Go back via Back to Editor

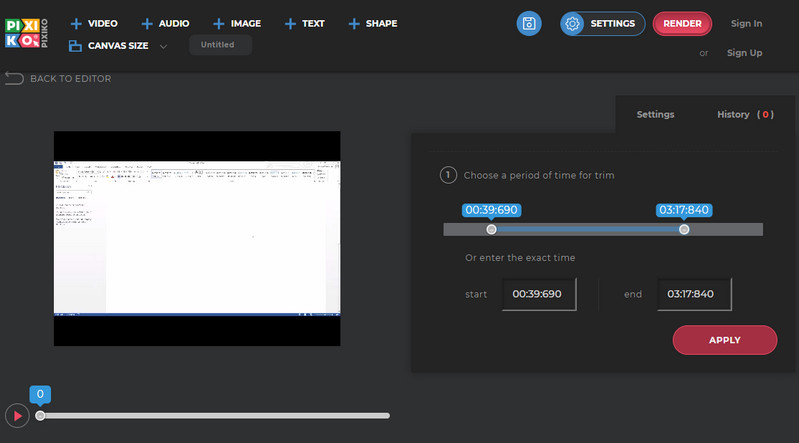point(58,78)
